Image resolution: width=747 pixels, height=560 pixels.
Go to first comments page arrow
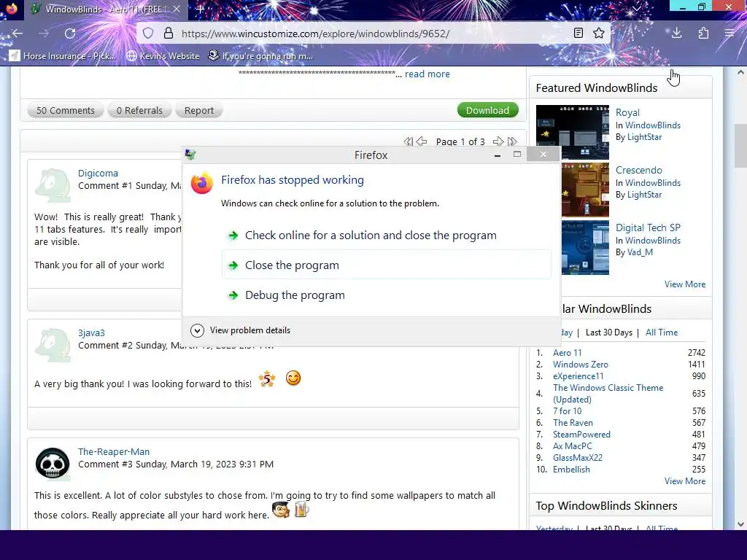pyautogui.click(x=409, y=141)
